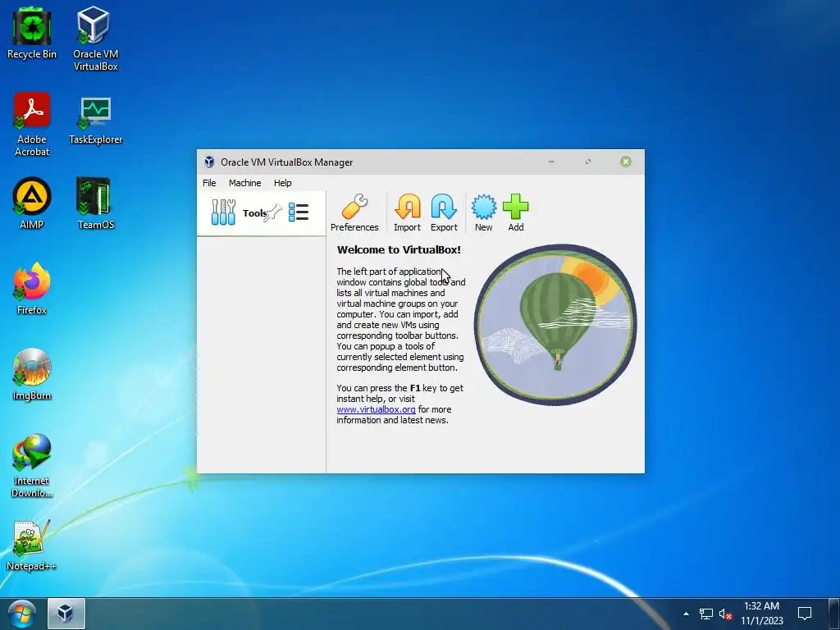Select the Tools item in left pane
The height and width of the screenshot is (630, 840).
point(261,213)
